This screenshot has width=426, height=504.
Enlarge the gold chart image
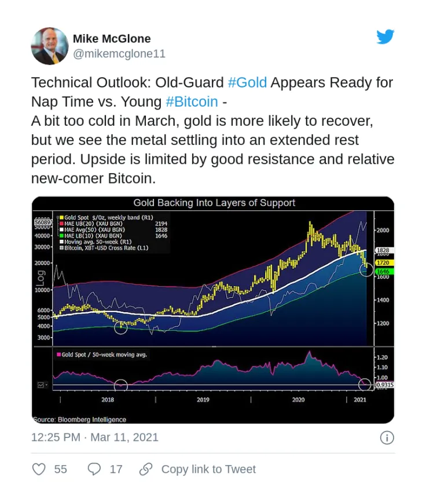213,310
